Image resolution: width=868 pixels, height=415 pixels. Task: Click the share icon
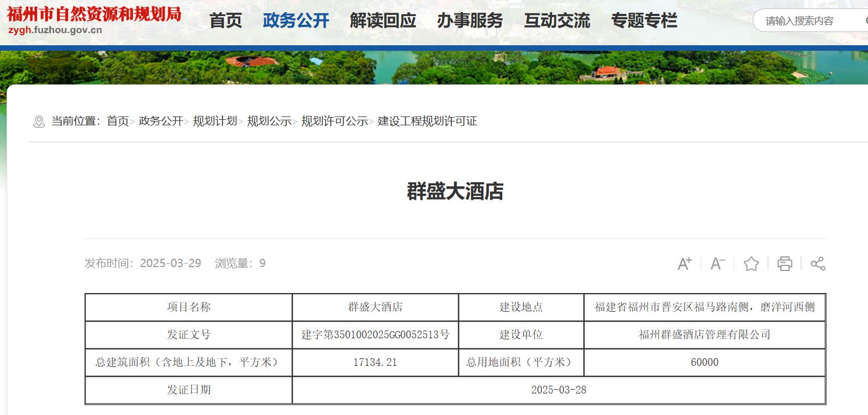818,264
